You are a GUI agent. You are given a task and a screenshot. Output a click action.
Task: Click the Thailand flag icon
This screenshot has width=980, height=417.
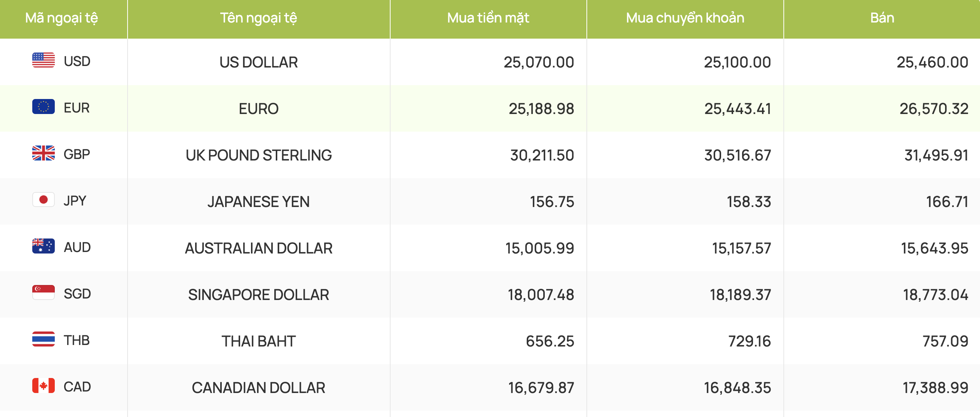(x=44, y=339)
